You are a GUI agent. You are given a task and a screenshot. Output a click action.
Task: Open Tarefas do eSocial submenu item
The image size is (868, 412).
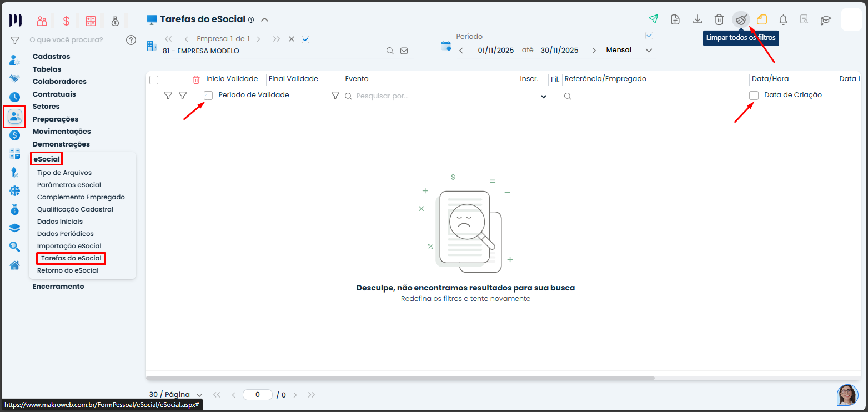coord(71,258)
